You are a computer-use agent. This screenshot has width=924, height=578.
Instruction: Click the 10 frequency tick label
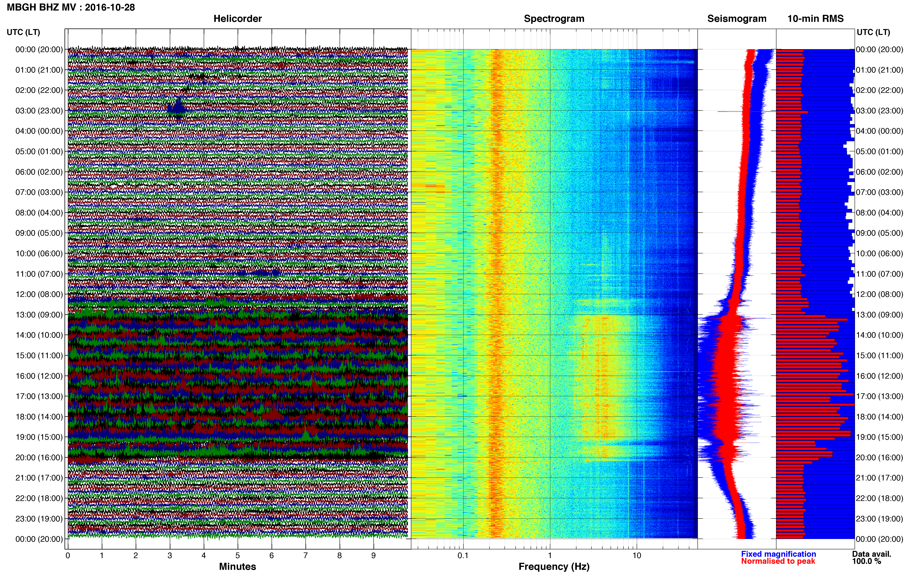pos(637,556)
